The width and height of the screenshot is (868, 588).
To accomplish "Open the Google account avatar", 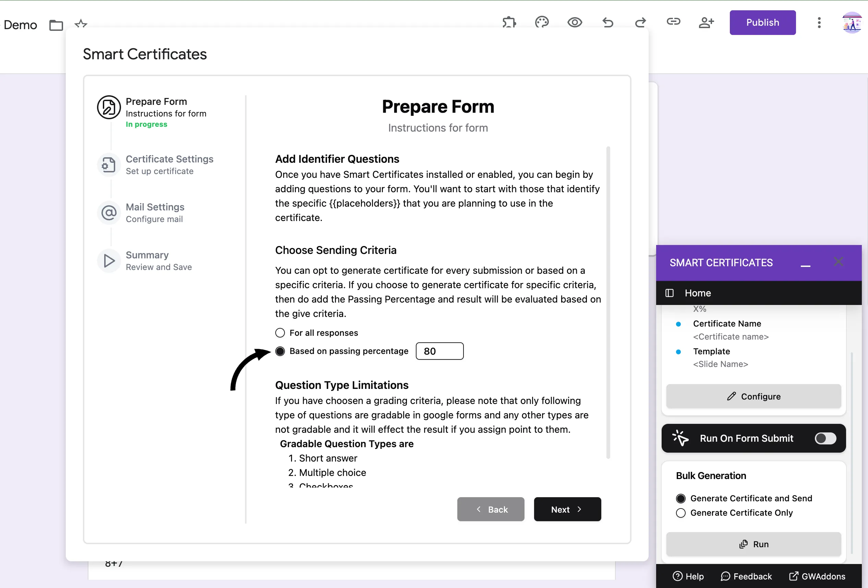I will click(852, 22).
